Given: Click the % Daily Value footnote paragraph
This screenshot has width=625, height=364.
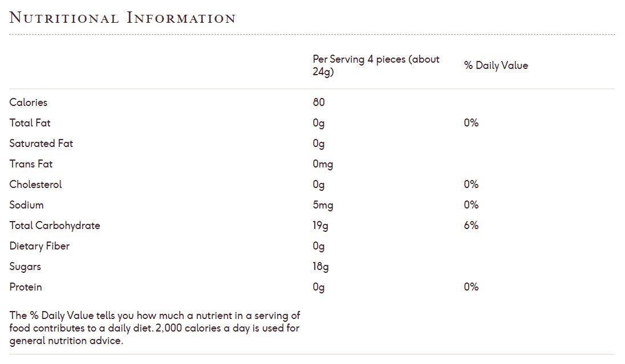Looking at the screenshot, I should pyautogui.click(x=155, y=328).
